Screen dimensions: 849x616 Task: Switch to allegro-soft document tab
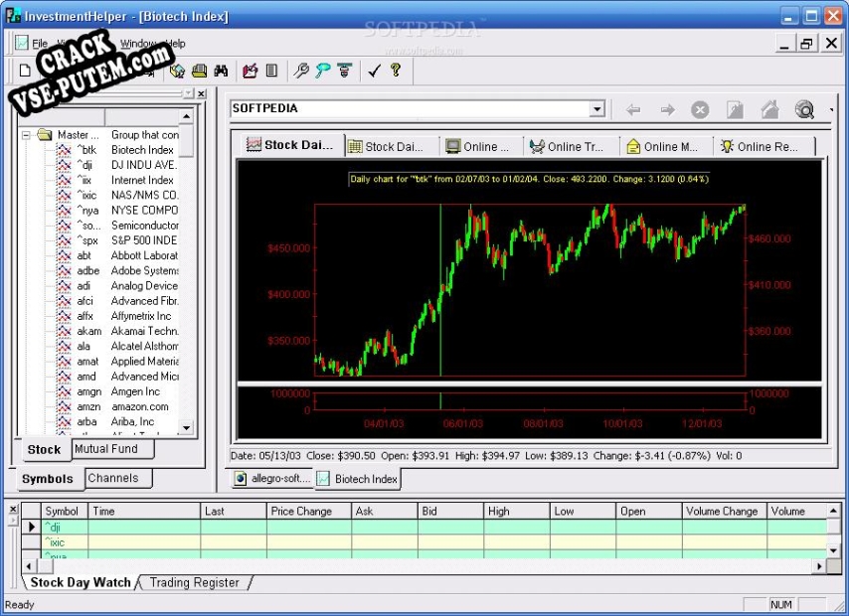(x=272, y=479)
